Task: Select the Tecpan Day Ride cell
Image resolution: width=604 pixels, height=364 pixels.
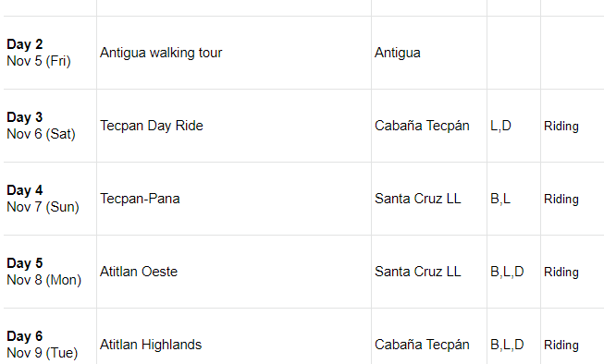Action: [x=234, y=126]
